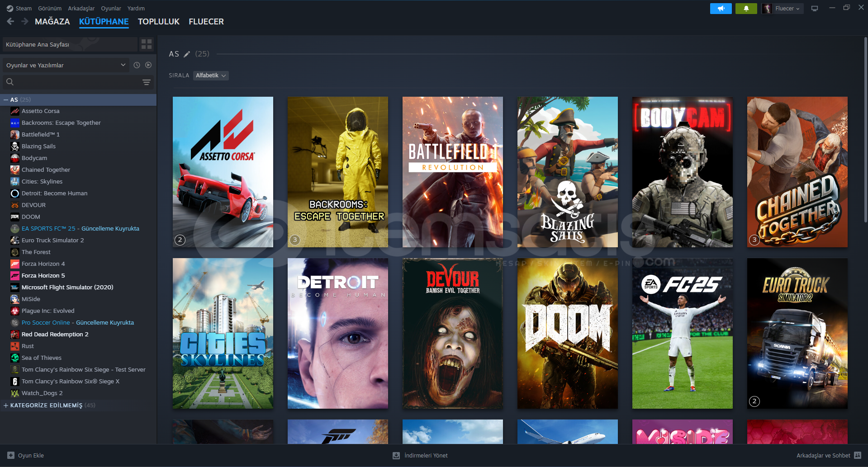Open Oyunlar menu
This screenshot has height=467, width=868.
(x=111, y=8)
